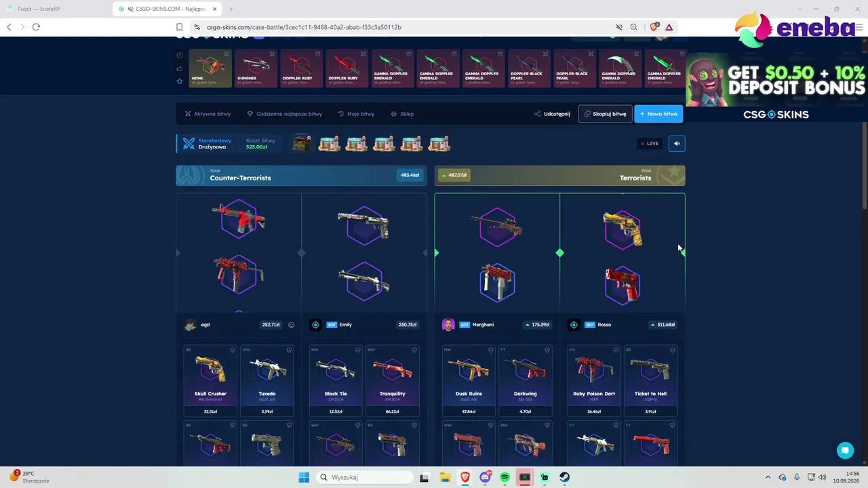The height and width of the screenshot is (488, 868).
Task: Click the Tranquility skin price 86.23zł
Action: pyautogui.click(x=392, y=411)
